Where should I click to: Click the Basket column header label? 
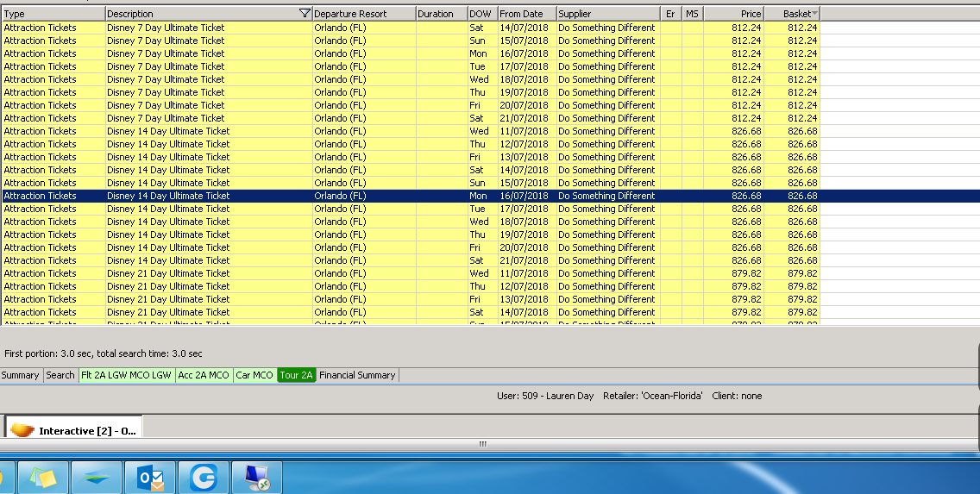pyautogui.click(x=797, y=14)
